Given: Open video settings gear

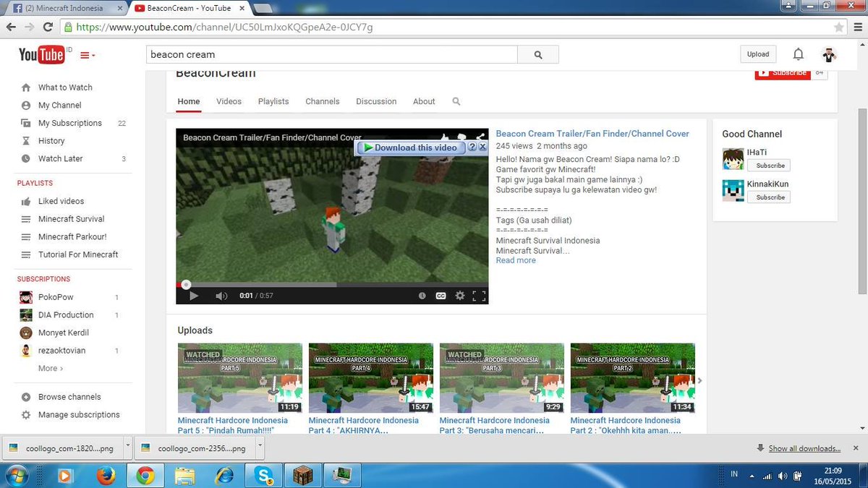Looking at the screenshot, I should coord(459,296).
